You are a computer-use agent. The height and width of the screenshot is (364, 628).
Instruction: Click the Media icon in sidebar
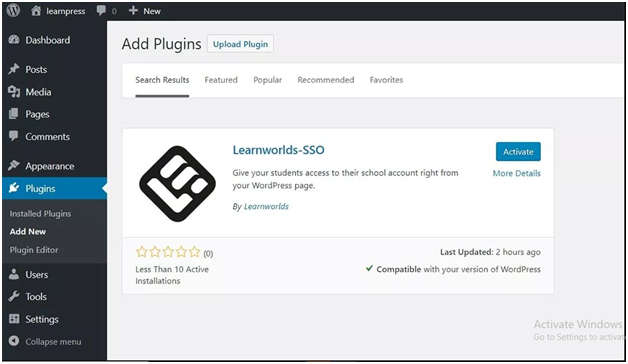click(14, 92)
